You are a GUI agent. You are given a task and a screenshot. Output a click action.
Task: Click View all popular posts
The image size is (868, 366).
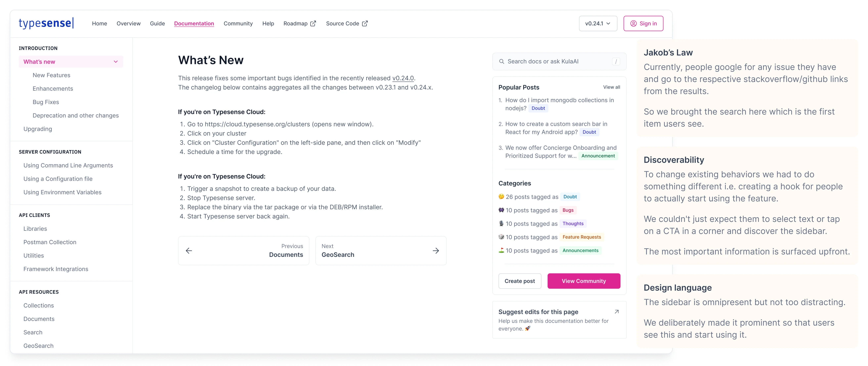pos(611,87)
